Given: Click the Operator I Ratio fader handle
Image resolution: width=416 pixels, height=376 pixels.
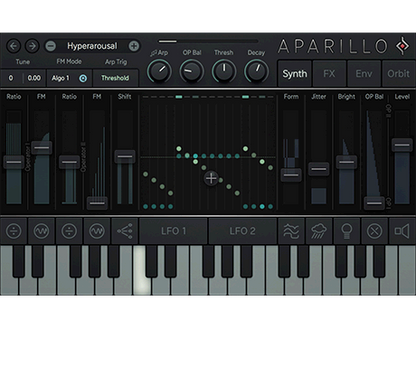Looking at the screenshot, I should point(14,162).
